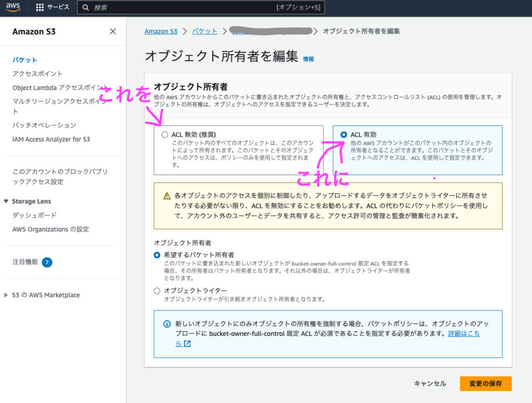Screen dimensions: 532x403
Task: Open the サービス grid menu icon
Action: 39,7
